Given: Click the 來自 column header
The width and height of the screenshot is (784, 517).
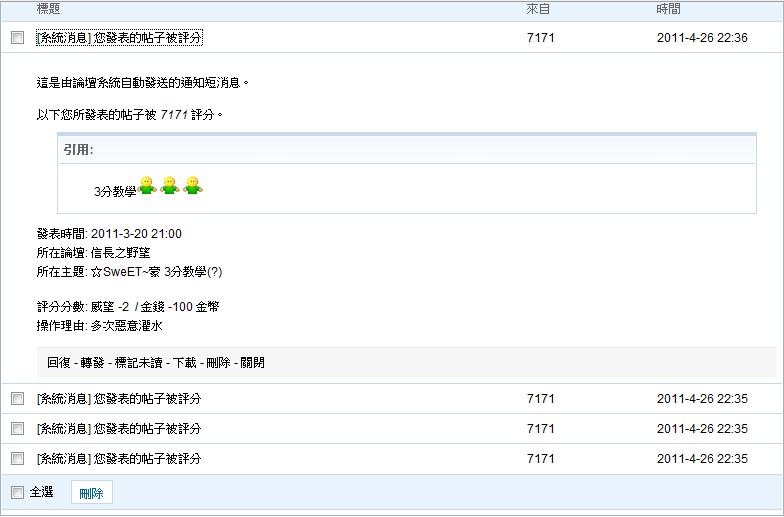Looking at the screenshot, I should [x=538, y=8].
